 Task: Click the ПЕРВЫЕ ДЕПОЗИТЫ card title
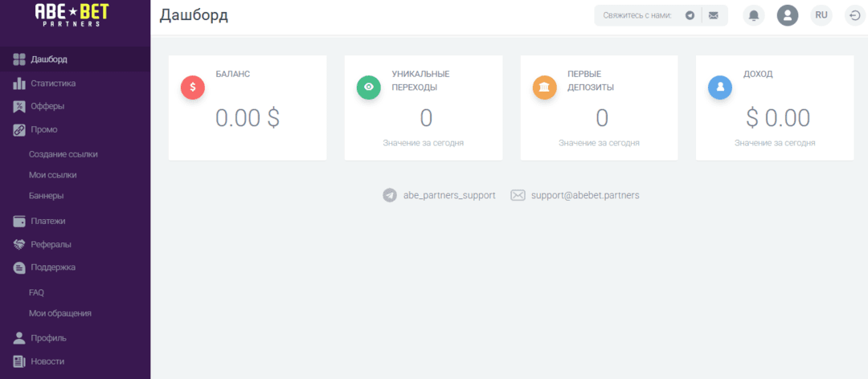point(591,80)
